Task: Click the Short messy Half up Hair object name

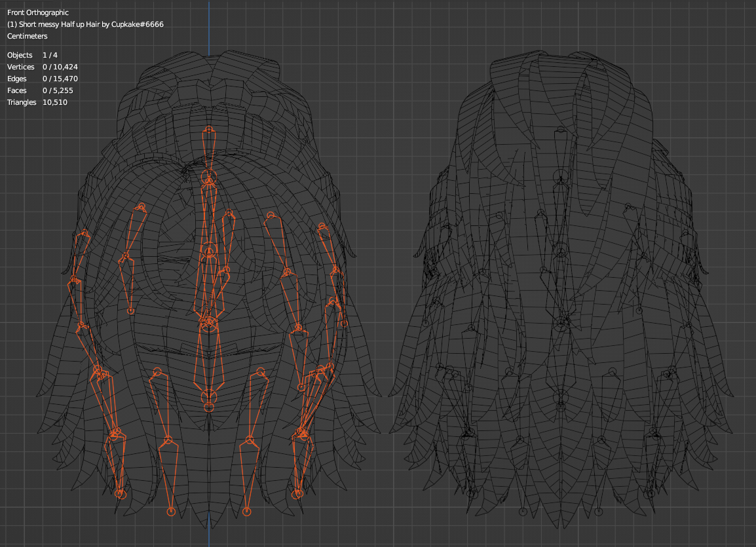Action: (85, 24)
